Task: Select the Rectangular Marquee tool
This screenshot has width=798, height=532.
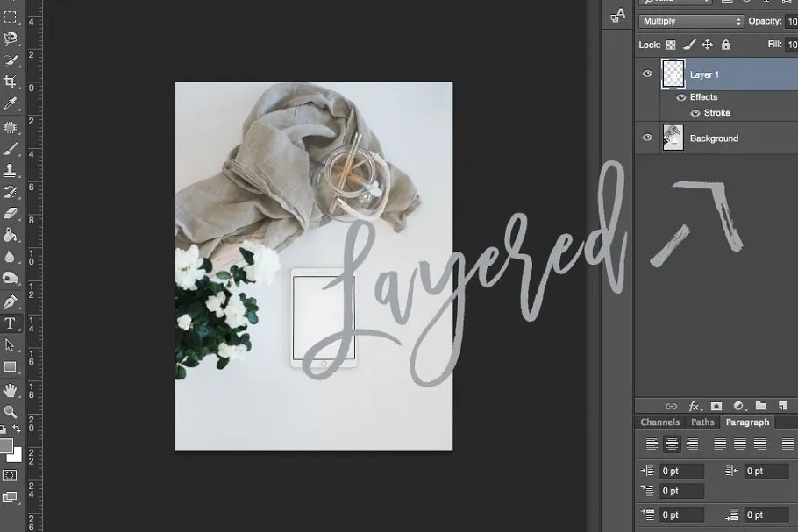Action: 11,16
